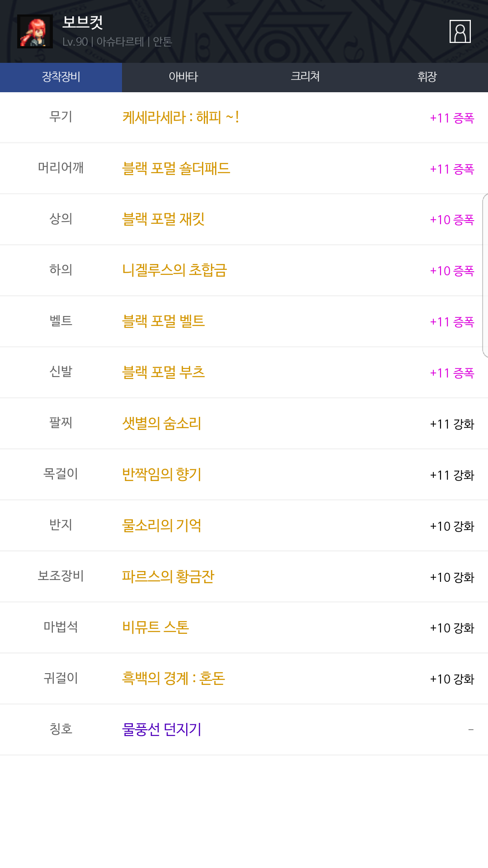This screenshot has width=488, height=868.
Task: Switch to the 아바타 tab
Action: 183,77
